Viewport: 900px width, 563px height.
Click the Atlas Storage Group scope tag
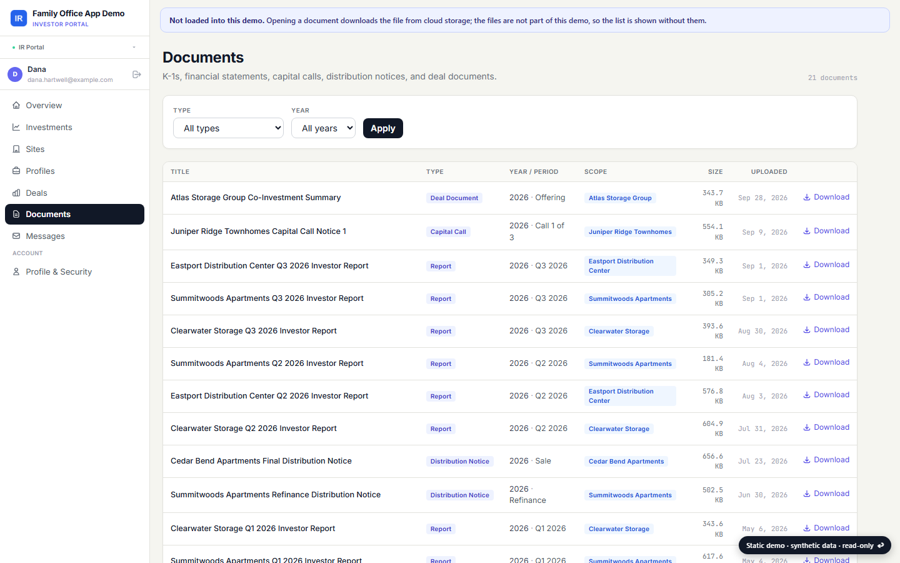(x=620, y=198)
